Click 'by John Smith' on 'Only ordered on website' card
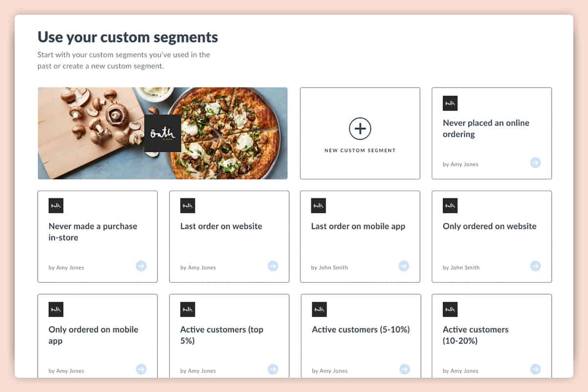 pos(461,268)
